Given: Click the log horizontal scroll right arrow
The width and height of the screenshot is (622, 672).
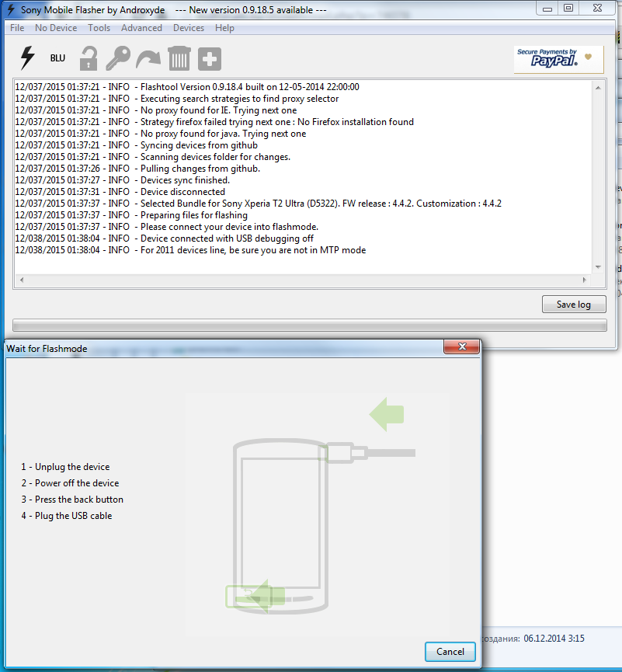Looking at the screenshot, I should tap(584, 280).
